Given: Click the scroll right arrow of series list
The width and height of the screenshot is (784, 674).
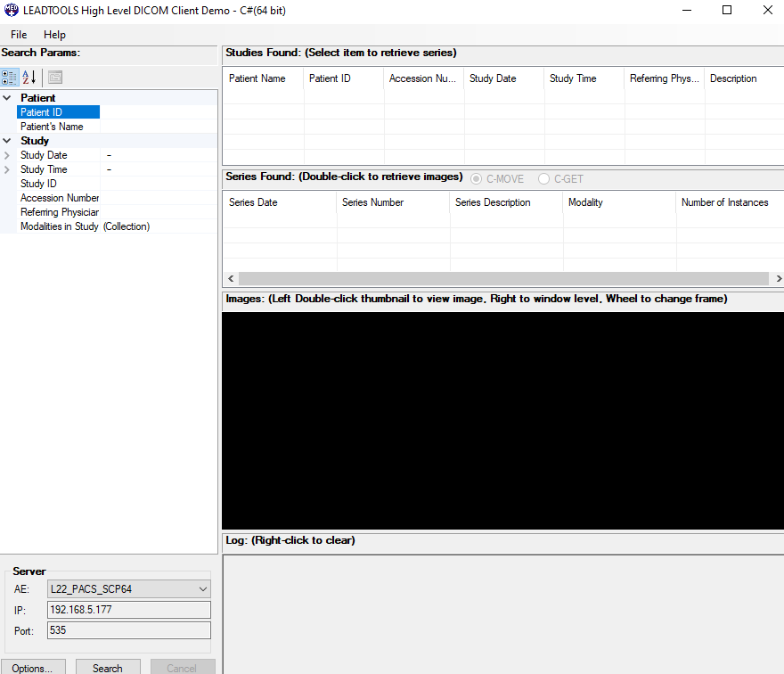Looking at the screenshot, I should [x=778, y=279].
